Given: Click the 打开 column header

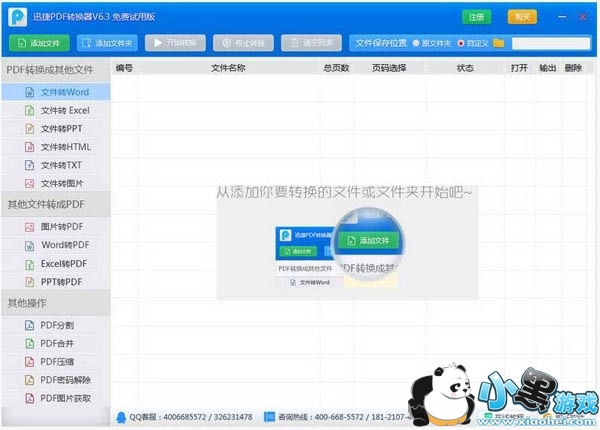Looking at the screenshot, I should pos(519,68).
